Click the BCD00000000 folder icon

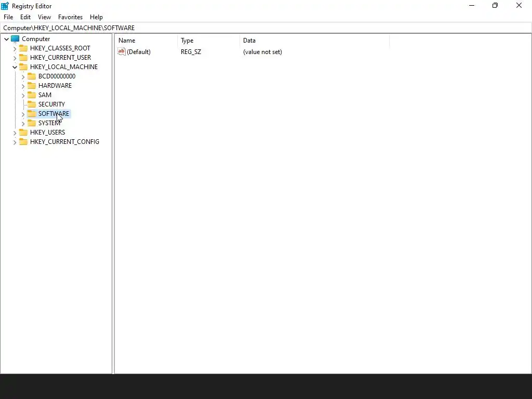pos(32,76)
